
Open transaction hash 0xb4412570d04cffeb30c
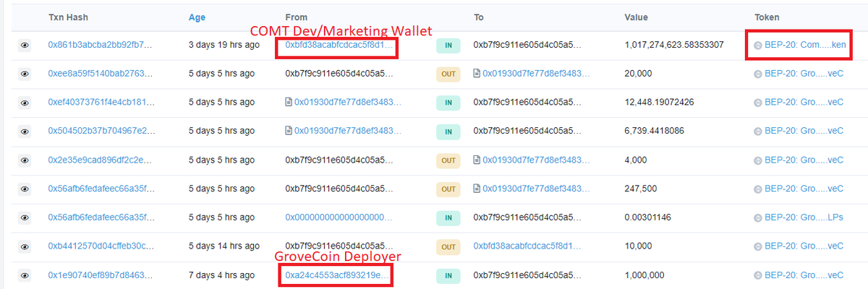(101, 246)
